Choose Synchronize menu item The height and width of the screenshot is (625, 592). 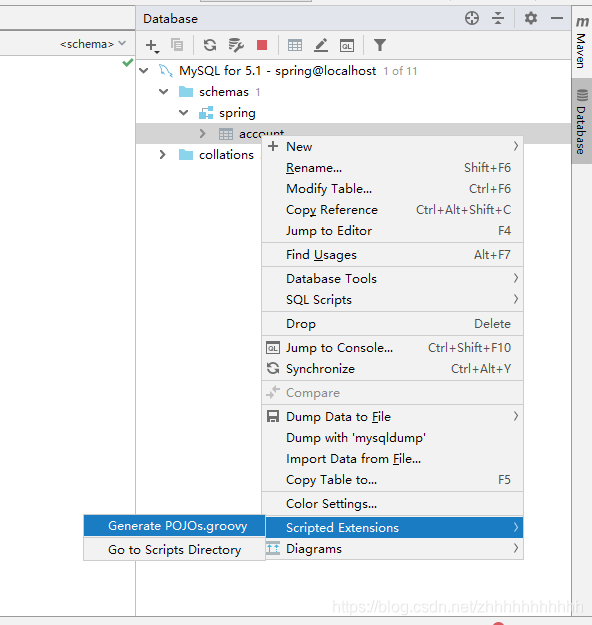[392, 369]
